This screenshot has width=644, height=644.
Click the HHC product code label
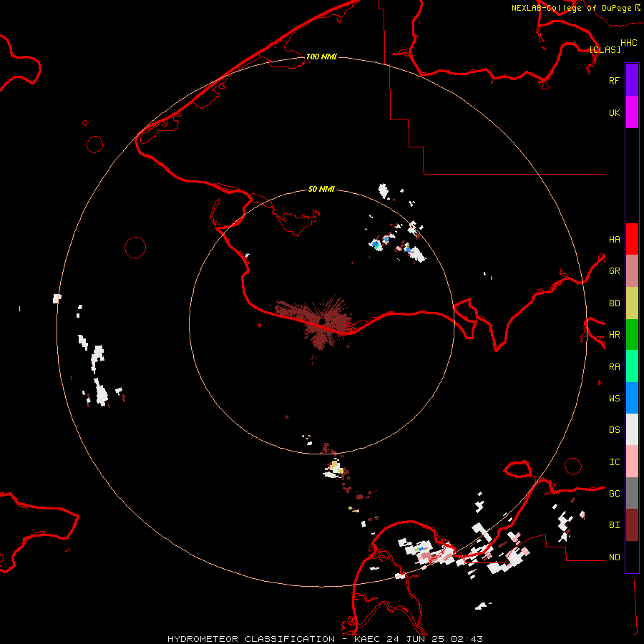tap(628, 43)
